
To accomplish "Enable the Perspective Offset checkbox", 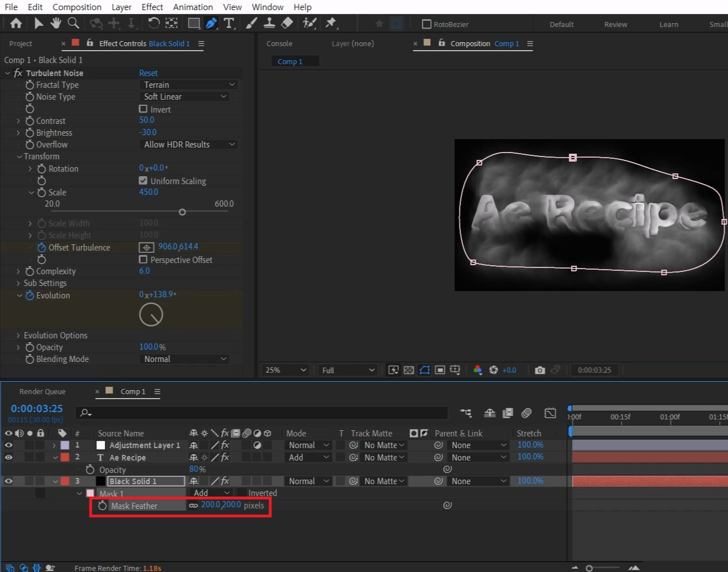I will pos(143,260).
